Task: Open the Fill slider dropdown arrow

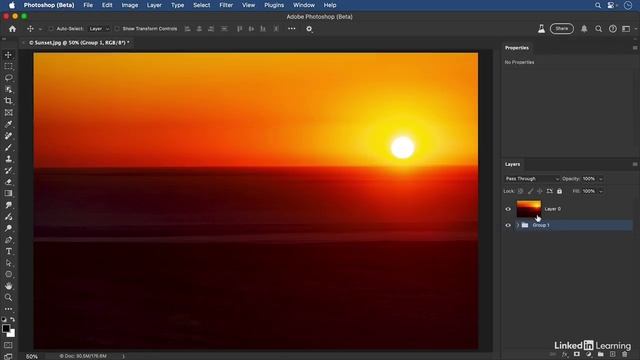Action: click(x=600, y=191)
